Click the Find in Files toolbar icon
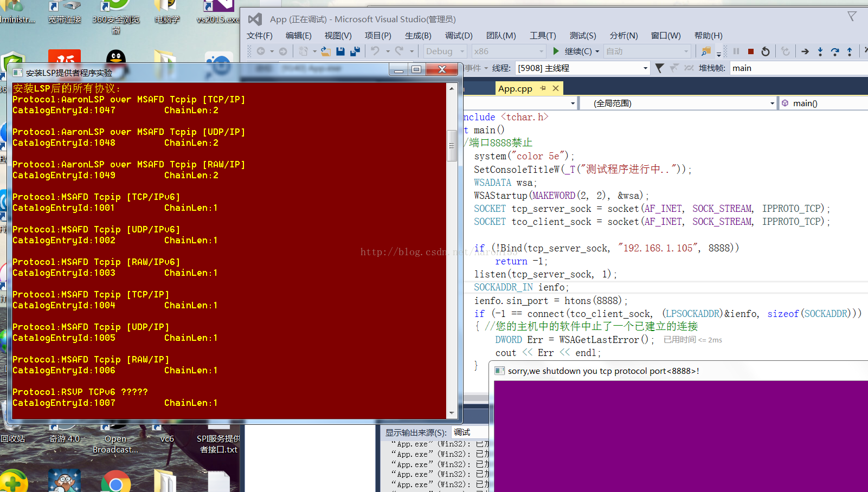This screenshot has height=492, width=868. pyautogui.click(x=706, y=51)
